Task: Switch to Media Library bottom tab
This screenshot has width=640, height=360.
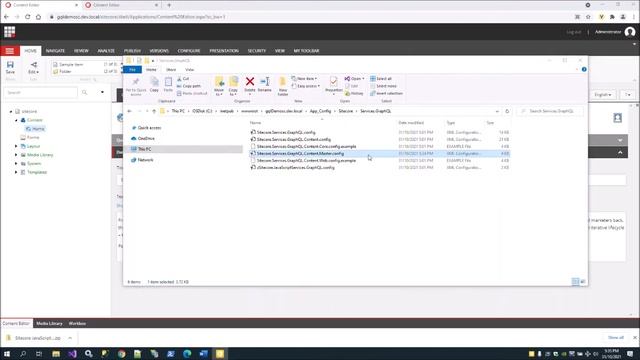Action: pyautogui.click(x=49, y=323)
